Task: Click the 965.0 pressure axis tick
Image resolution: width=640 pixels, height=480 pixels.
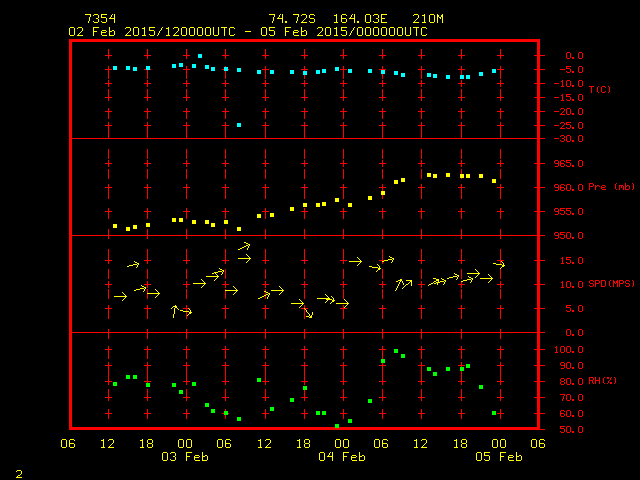Action: [567, 163]
